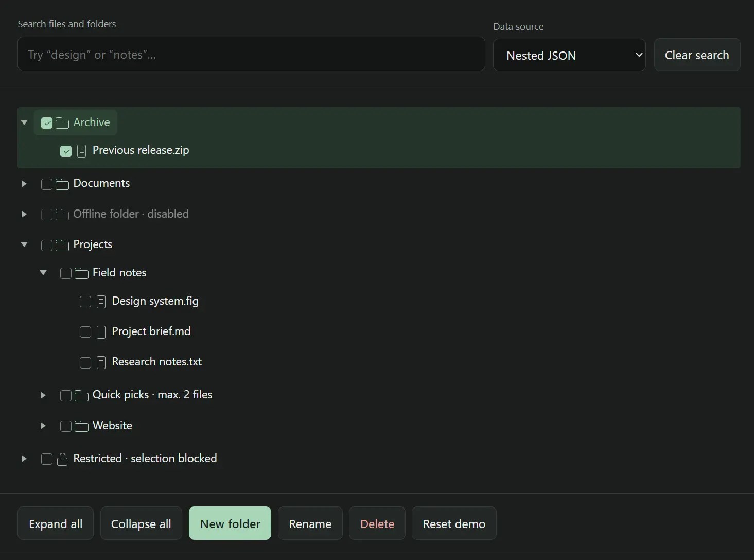The width and height of the screenshot is (754, 560).
Task: Expand the Quick picks folder arrow
Action: click(43, 395)
